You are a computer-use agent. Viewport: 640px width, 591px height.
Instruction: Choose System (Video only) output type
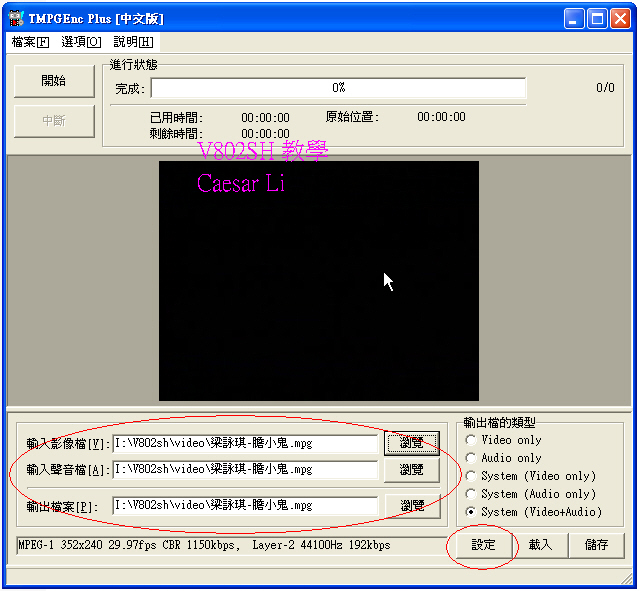coord(471,476)
